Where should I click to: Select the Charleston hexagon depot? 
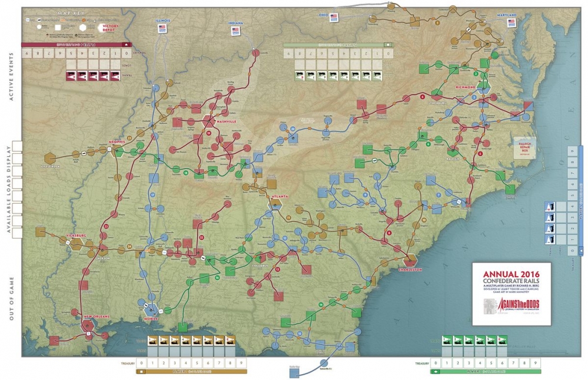410,260
